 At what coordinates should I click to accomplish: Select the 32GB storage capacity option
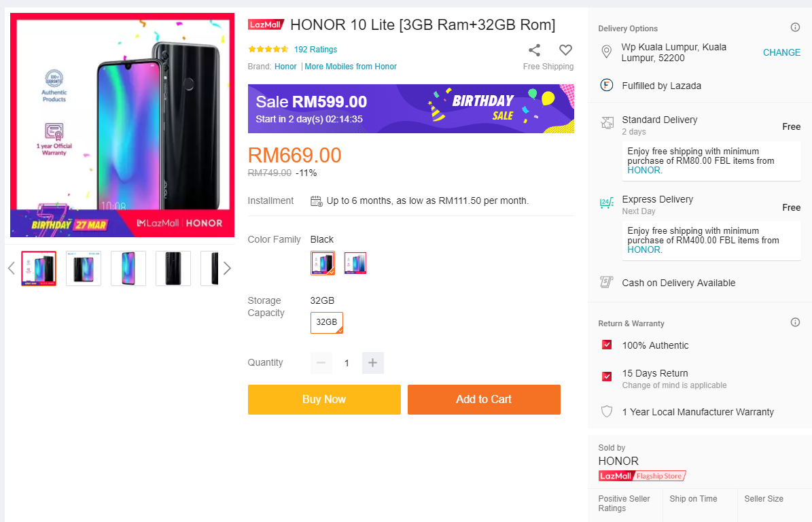(x=327, y=323)
